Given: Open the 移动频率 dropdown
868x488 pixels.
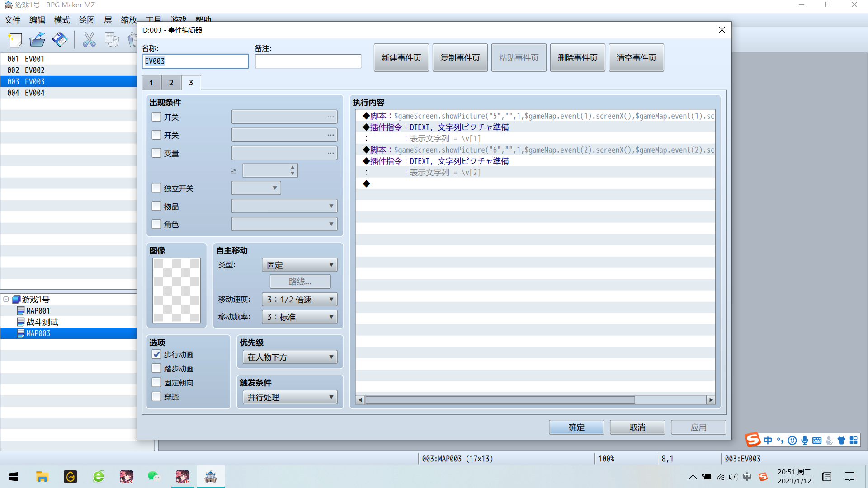Looking at the screenshot, I should pos(299,317).
